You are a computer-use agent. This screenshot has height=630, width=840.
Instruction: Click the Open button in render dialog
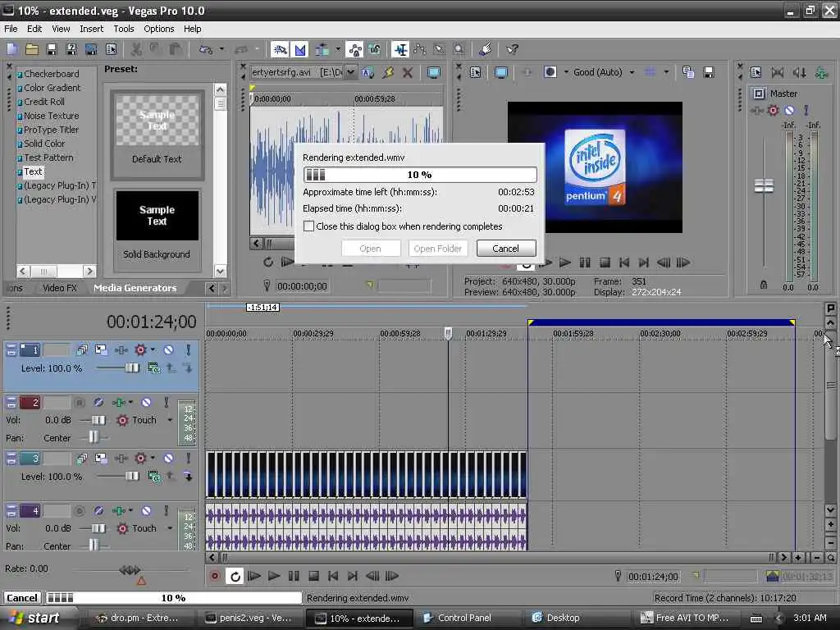click(x=370, y=248)
